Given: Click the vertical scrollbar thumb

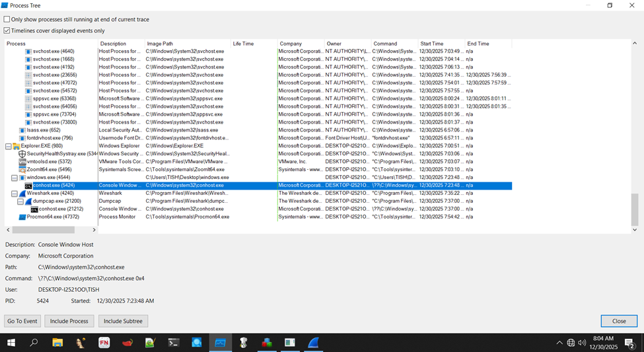Looking at the screenshot, I should click(x=635, y=209).
